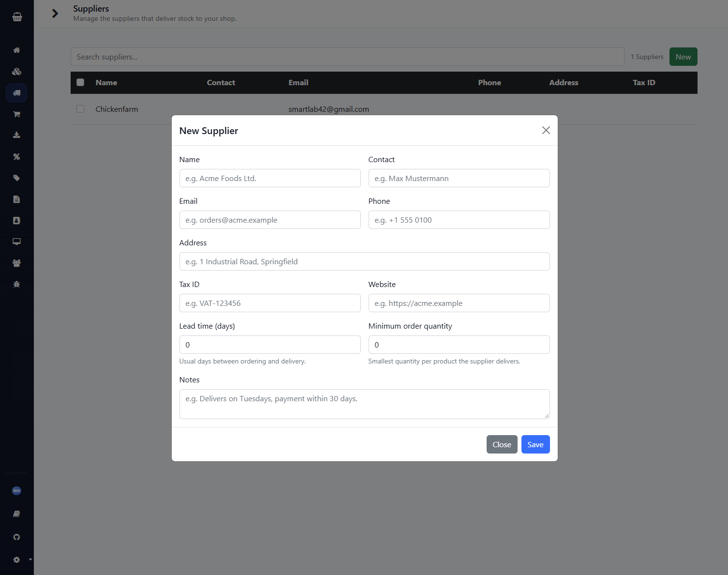
Task: Click the Tax ID input in the dialog
Action: coord(270,303)
